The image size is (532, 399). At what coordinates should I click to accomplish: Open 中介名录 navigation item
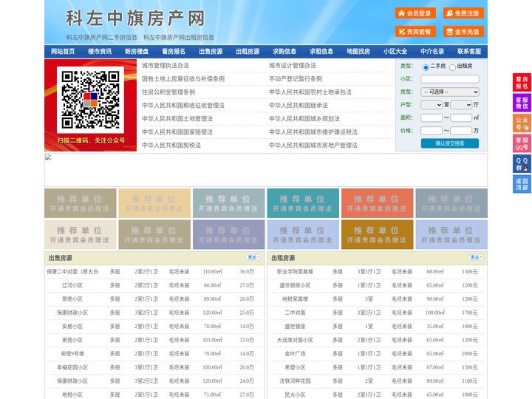(x=432, y=52)
